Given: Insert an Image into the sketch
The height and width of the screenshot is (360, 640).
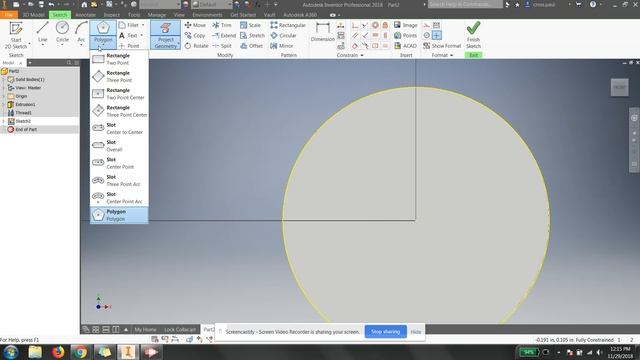Looking at the screenshot, I should [405, 25].
